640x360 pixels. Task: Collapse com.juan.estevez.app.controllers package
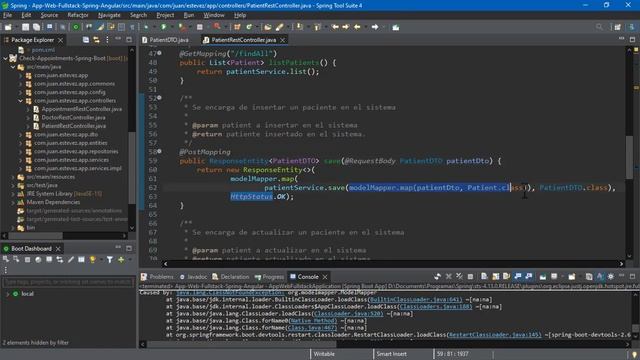20,100
